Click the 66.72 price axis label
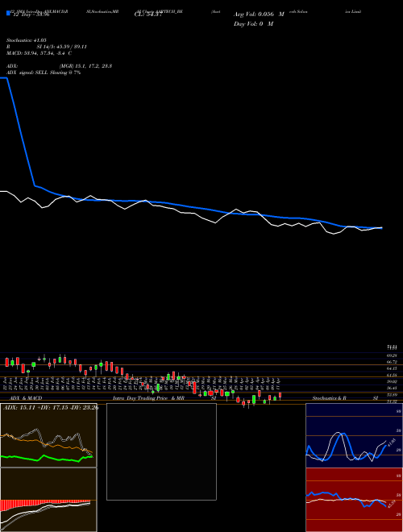403x532 pixels. click(392, 362)
